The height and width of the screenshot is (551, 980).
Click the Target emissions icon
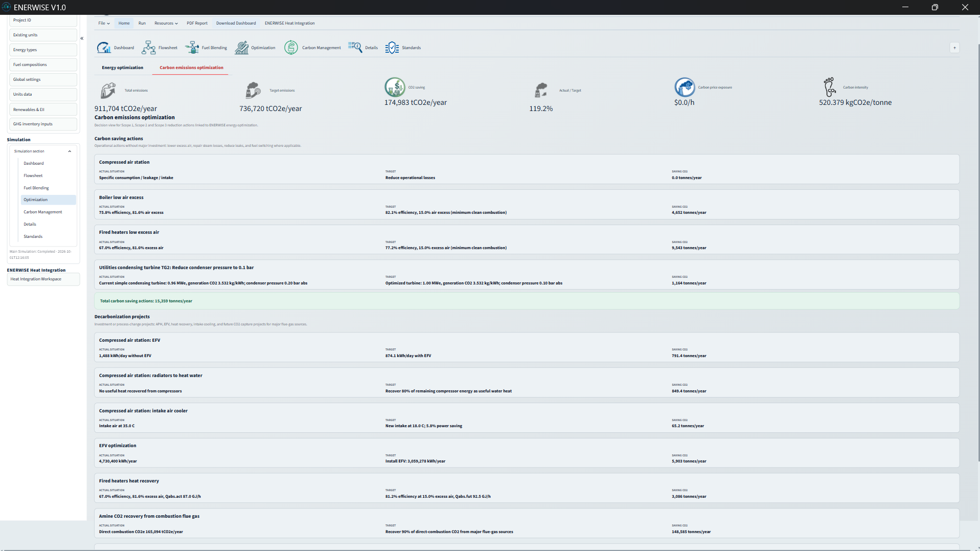pyautogui.click(x=253, y=91)
